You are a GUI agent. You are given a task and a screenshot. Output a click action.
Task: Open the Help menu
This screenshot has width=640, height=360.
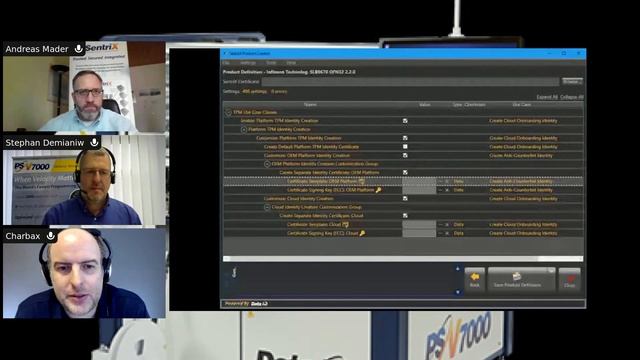tap(291, 63)
